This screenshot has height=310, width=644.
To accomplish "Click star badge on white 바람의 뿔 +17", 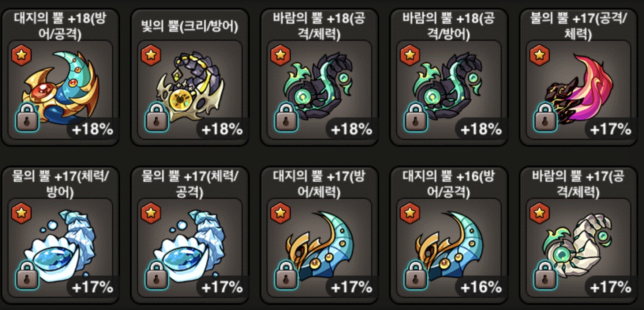I will [x=540, y=213].
